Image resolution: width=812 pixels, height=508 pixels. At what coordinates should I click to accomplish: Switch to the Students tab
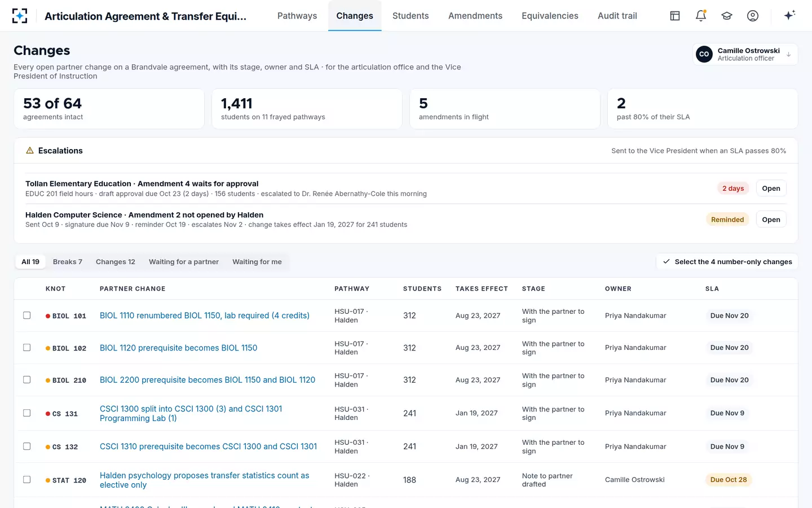point(411,16)
